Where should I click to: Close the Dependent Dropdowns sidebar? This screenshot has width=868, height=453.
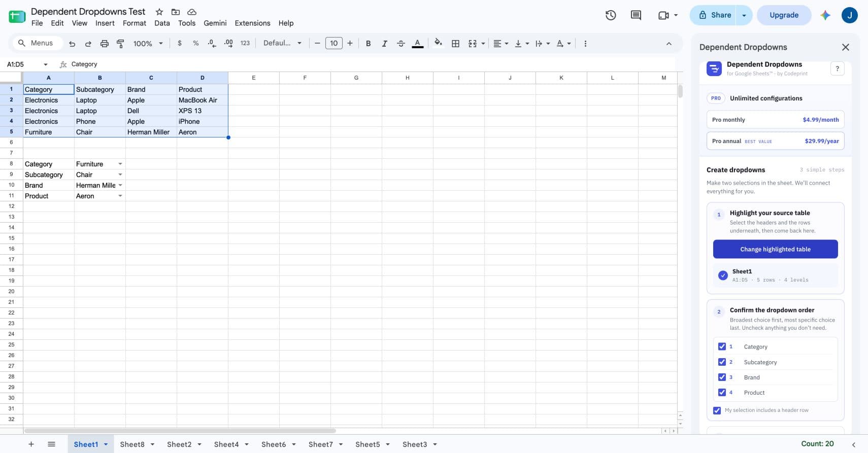point(845,47)
